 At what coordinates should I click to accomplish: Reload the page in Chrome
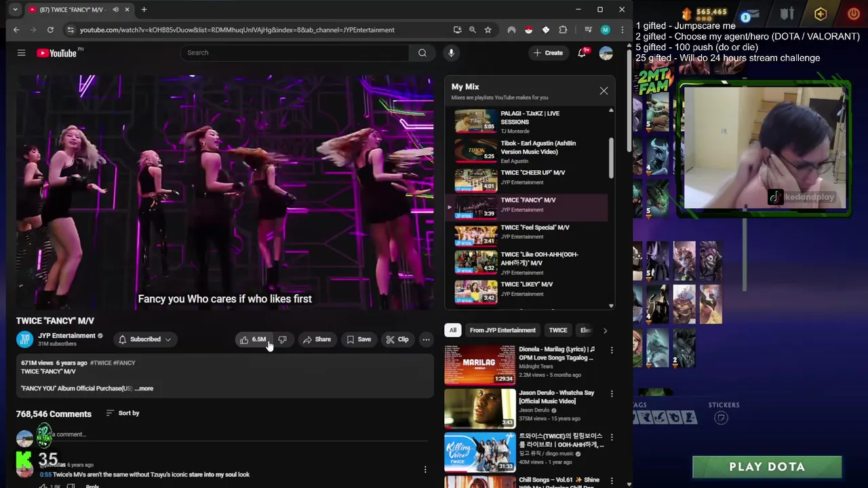point(50,30)
